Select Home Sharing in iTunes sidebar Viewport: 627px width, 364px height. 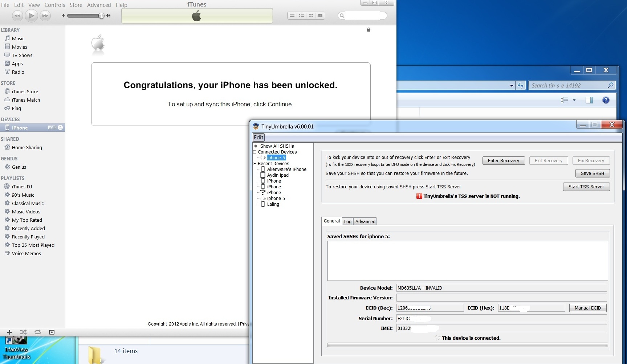point(27,147)
